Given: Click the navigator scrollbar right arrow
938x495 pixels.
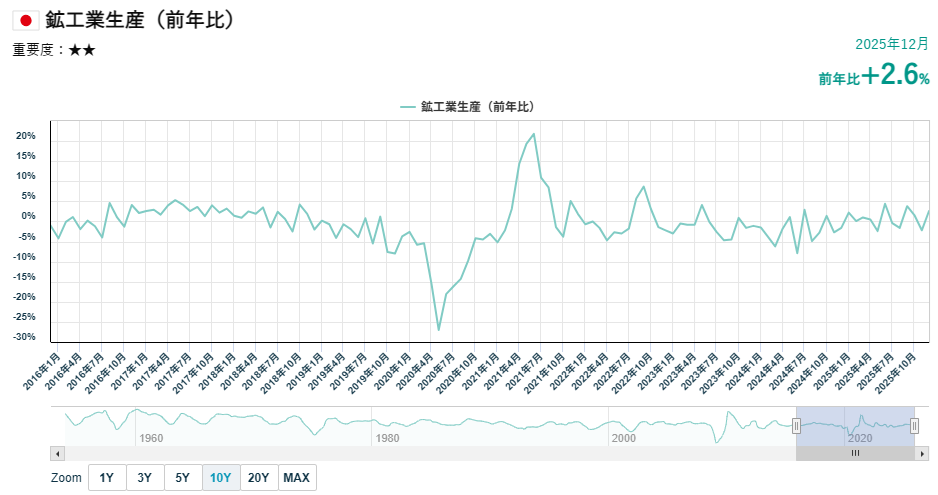Looking at the screenshot, I should (x=922, y=454).
